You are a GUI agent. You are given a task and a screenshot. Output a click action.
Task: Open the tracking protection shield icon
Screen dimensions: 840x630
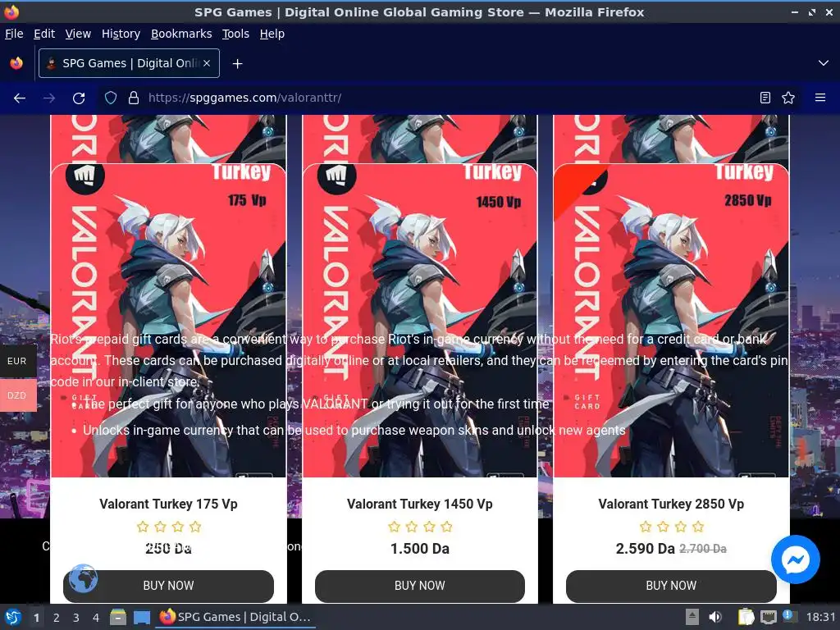coord(111,98)
